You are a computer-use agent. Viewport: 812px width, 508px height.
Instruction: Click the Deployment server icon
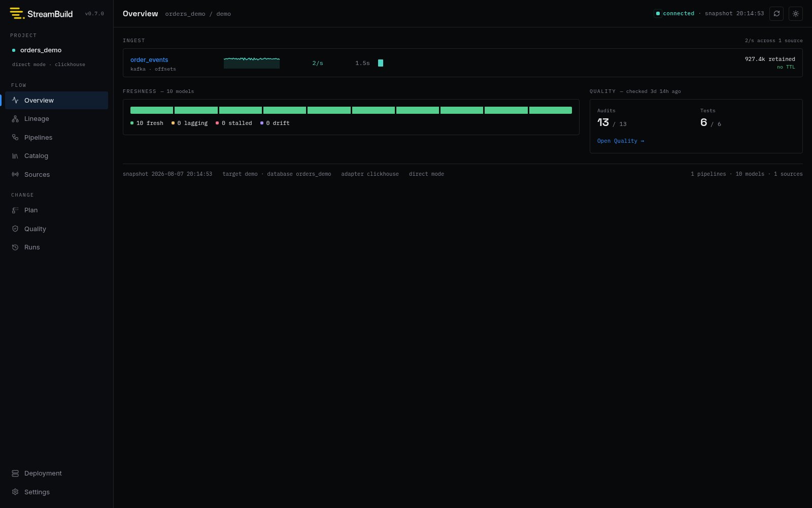click(x=15, y=473)
